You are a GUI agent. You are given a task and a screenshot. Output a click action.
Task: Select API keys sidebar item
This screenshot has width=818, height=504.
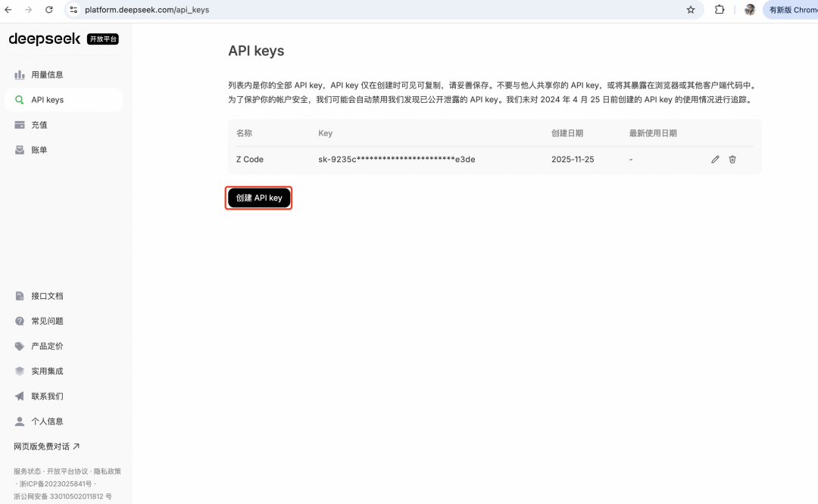(x=64, y=100)
